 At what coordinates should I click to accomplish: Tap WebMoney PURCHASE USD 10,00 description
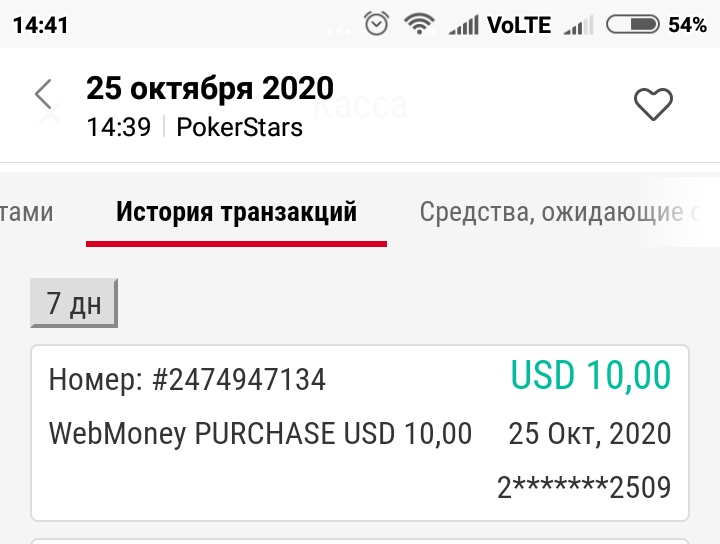click(x=260, y=434)
